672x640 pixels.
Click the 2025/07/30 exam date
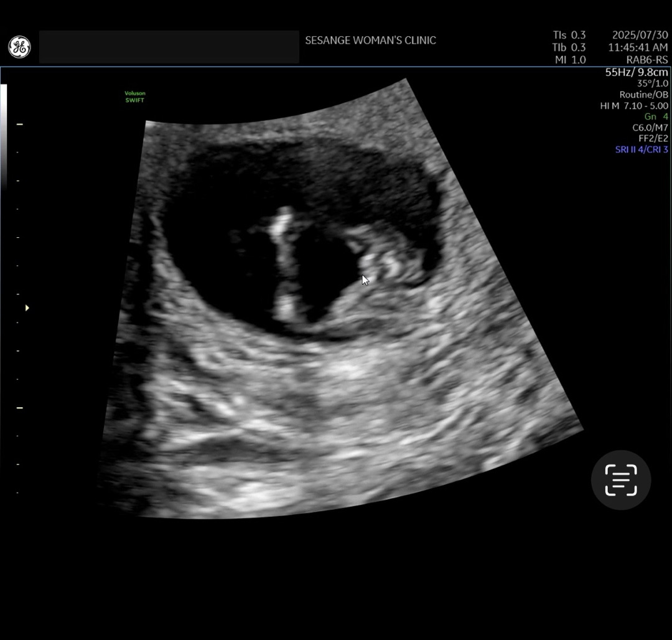(x=640, y=35)
